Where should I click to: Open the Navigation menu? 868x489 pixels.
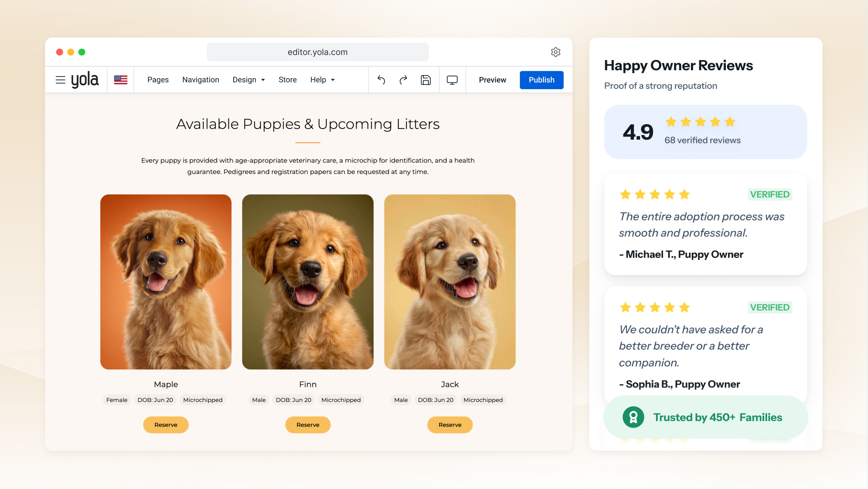[201, 80]
